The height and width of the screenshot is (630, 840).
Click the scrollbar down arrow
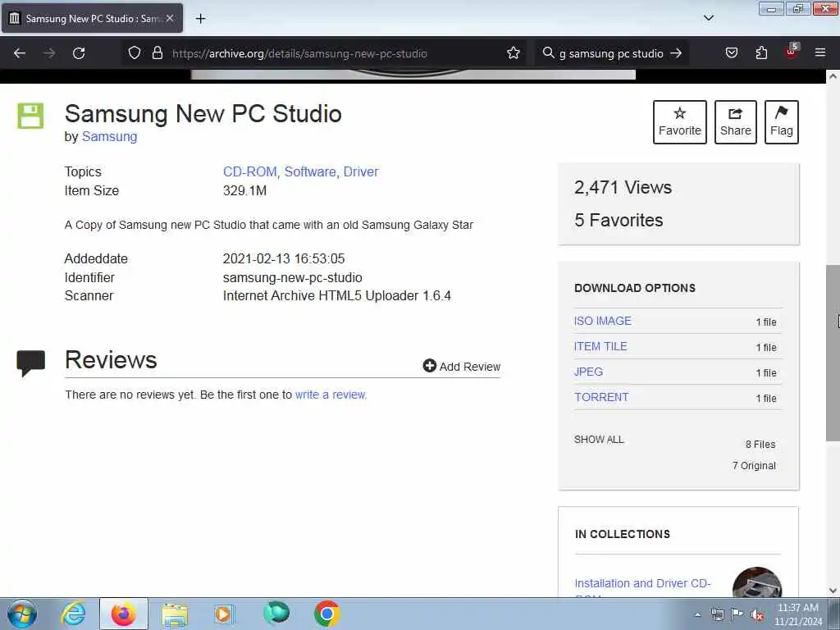coord(833,591)
